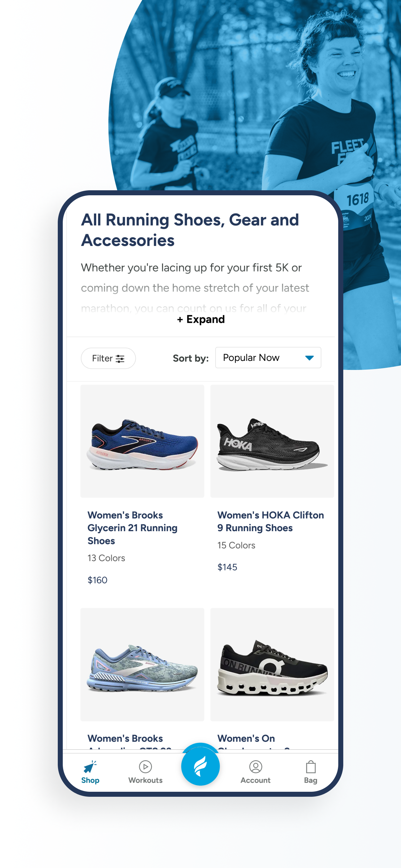Open the shopping Bag icon
401x868 pixels.
click(310, 766)
